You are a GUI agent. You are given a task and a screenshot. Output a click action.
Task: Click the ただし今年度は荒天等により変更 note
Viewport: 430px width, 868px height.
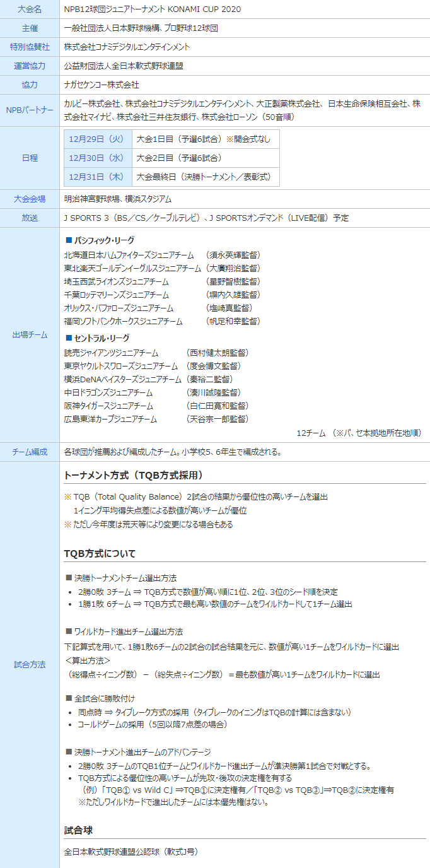click(x=149, y=524)
